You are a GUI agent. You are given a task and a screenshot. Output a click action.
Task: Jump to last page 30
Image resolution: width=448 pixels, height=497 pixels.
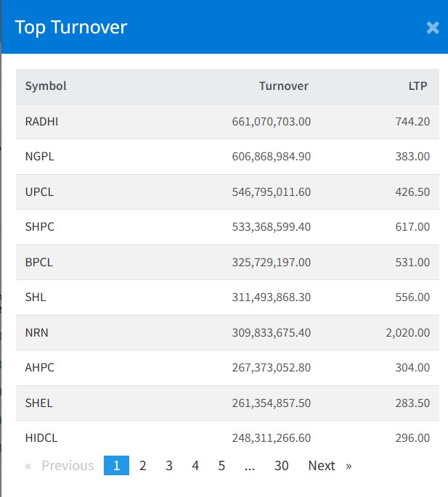pyautogui.click(x=281, y=466)
